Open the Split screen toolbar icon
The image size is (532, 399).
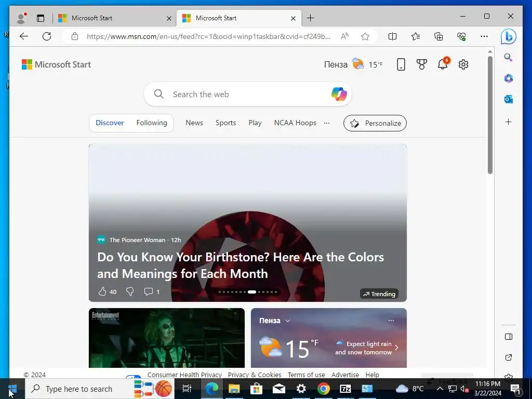pyautogui.click(x=392, y=36)
